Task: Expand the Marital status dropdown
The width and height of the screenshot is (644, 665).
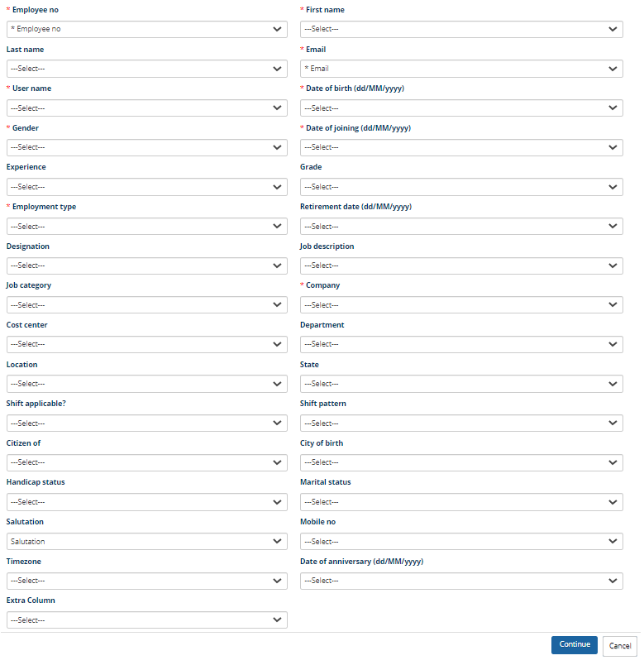Action: 461,502
